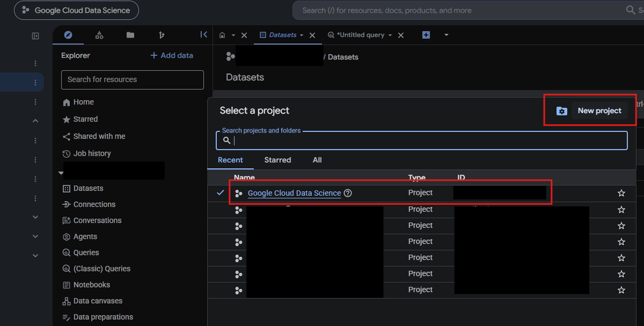Click the checkmark beside Google Cloud Data Science row
The width and height of the screenshot is (644, 326).
221,192
